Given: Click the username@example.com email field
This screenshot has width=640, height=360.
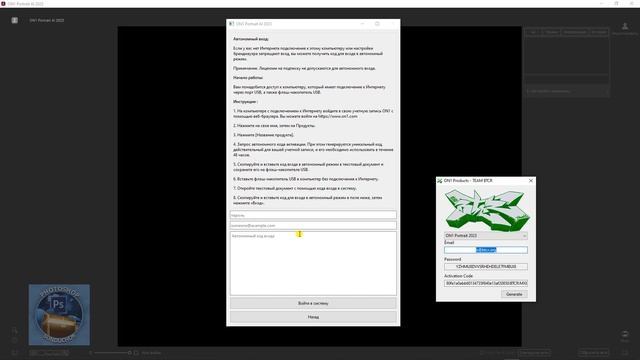Looking at the screenshot, I should [313, 225].
